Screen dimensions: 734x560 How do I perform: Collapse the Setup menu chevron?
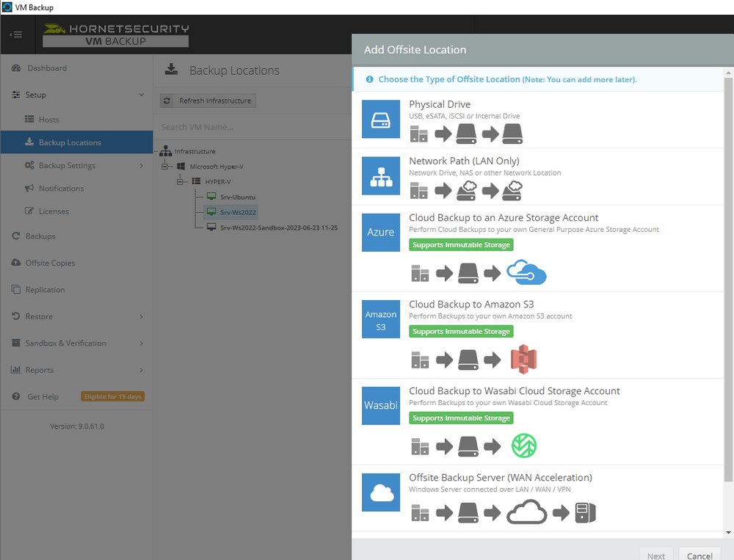142,95
